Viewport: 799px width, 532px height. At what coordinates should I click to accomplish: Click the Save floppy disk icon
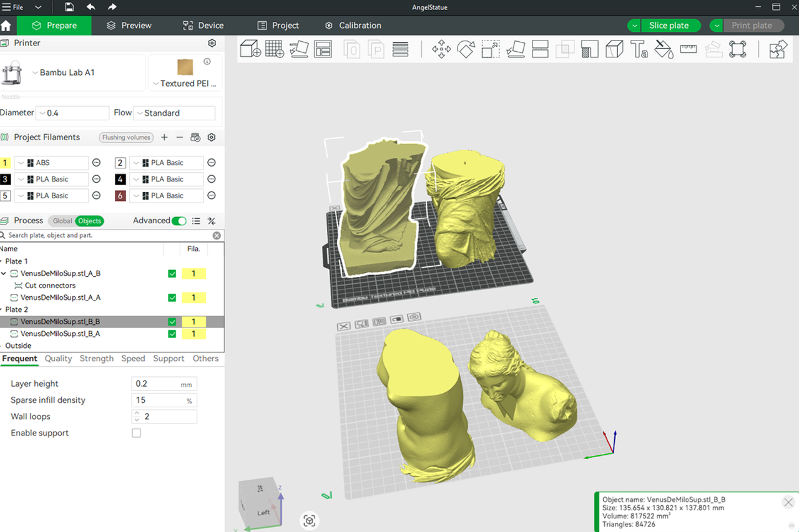click(69, 7)
